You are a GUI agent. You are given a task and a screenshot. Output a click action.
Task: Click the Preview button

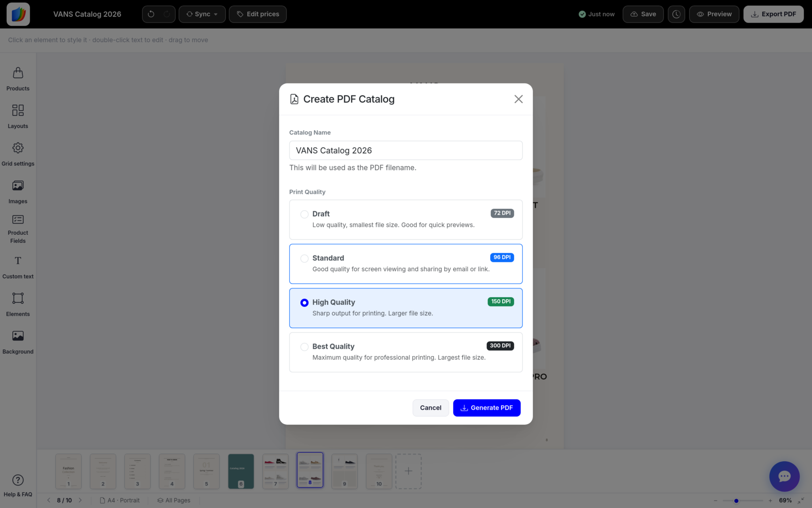tap(714, 14)
